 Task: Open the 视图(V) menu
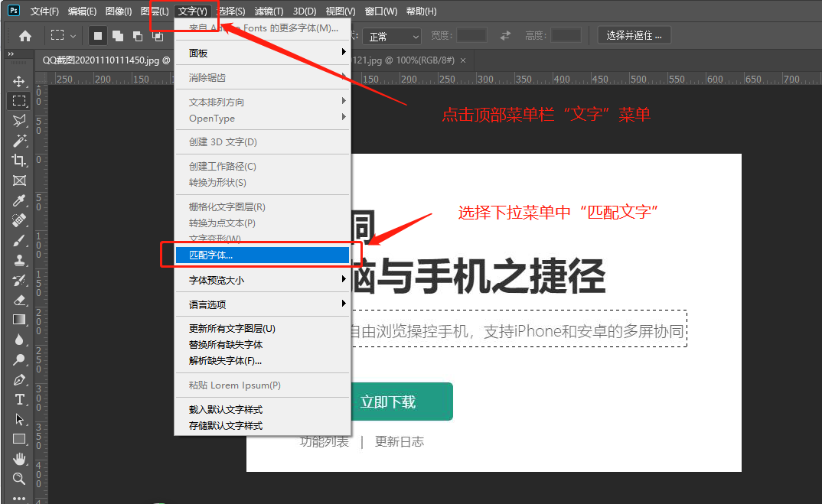click(341, 11)
